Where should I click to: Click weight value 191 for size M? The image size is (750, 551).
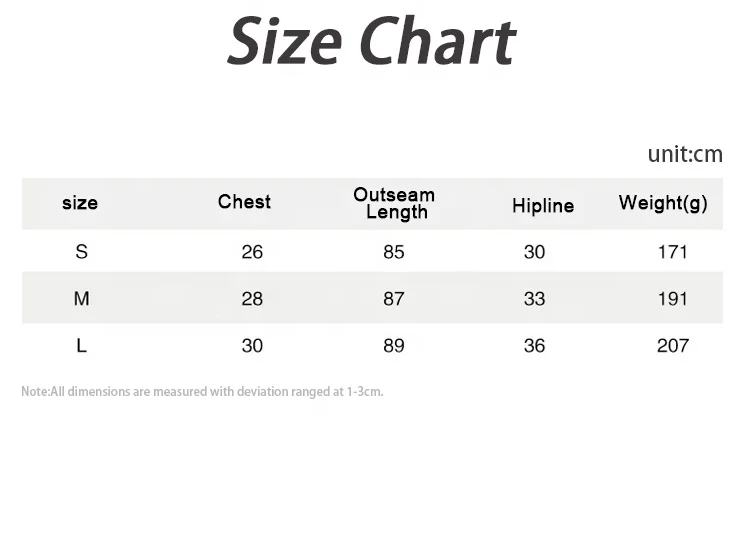click(x=673, y=299)
